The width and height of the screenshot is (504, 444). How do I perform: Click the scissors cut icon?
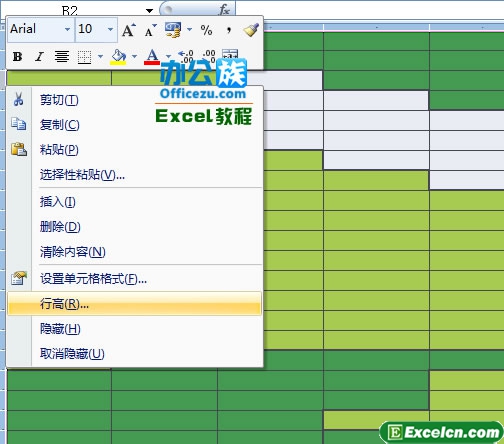click(19, 99)
